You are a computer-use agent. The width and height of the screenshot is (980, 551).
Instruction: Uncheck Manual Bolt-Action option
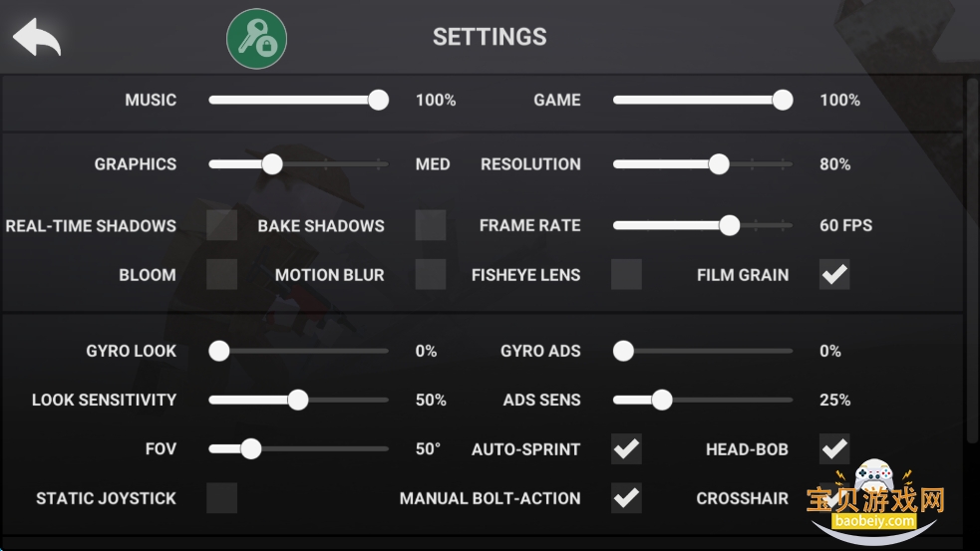click(x=626, y=497)
